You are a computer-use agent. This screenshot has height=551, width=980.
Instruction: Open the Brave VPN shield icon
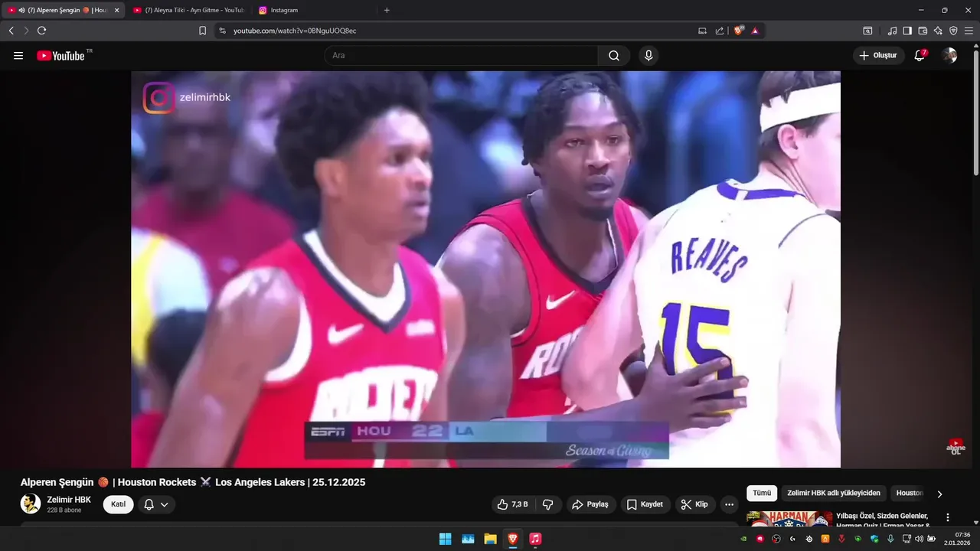pyautogui.click(x=953, y=31)
